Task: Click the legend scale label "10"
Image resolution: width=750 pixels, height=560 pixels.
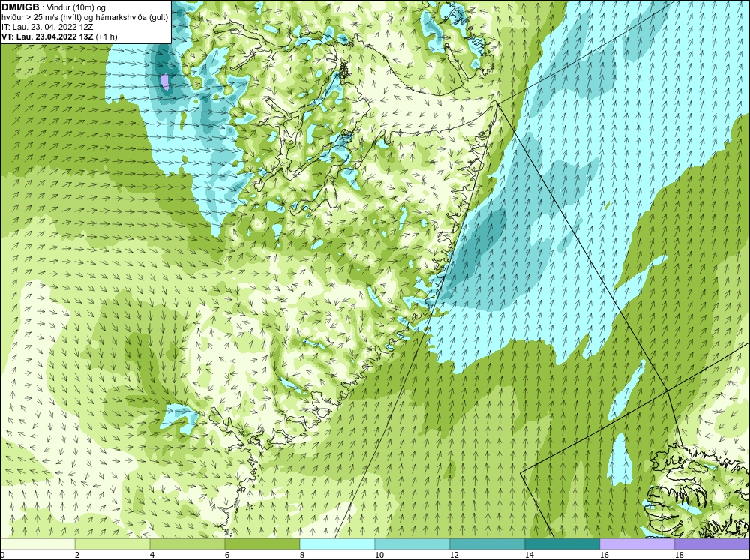Action: 379,555
